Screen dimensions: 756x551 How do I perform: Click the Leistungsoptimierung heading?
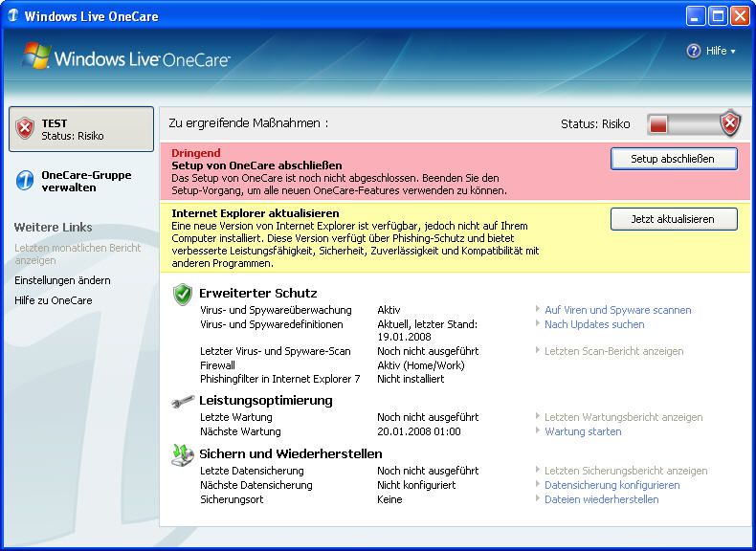266,401
